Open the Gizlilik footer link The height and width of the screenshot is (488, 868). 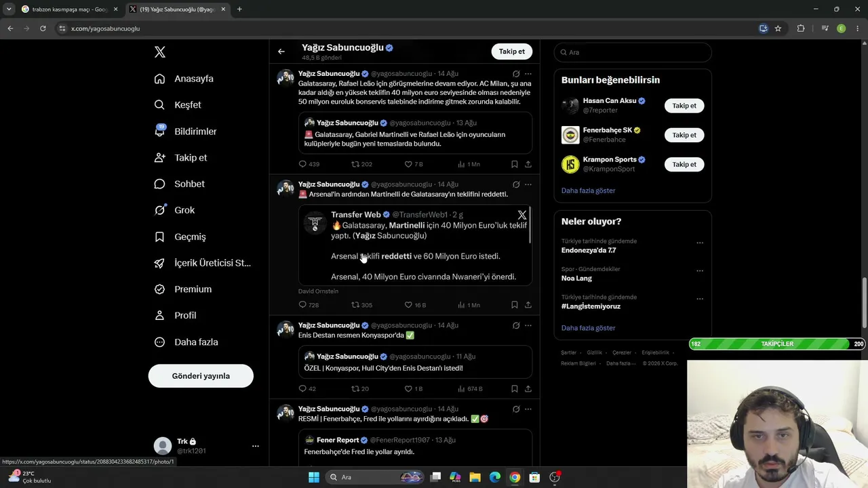[x=594, y=352]
